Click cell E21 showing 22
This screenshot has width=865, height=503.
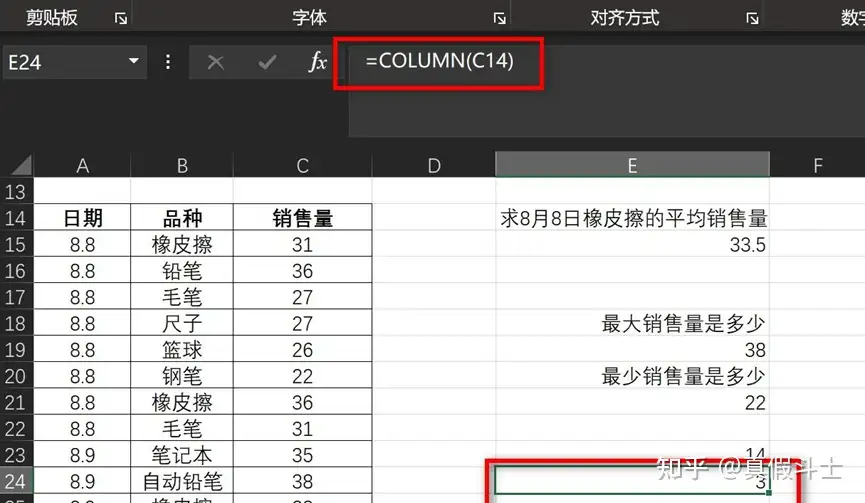point(632,402)
